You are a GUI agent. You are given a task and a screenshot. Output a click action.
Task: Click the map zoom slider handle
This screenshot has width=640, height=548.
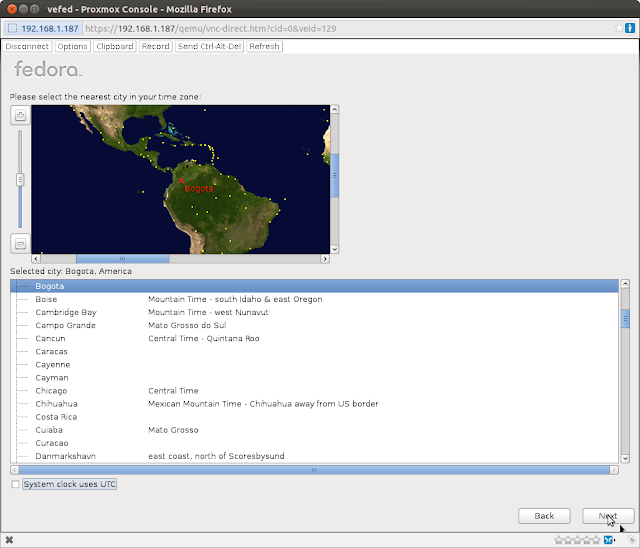[20, 180]
